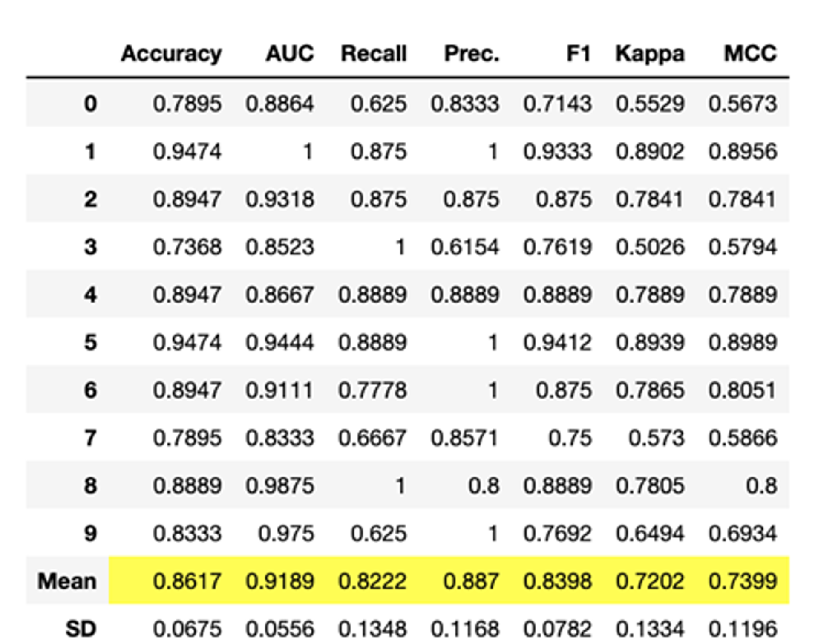The width and height of the screenshot is (818, 644).
Task: Click highlighted mean MCC value 0.7399
Action: click(743, 581)
